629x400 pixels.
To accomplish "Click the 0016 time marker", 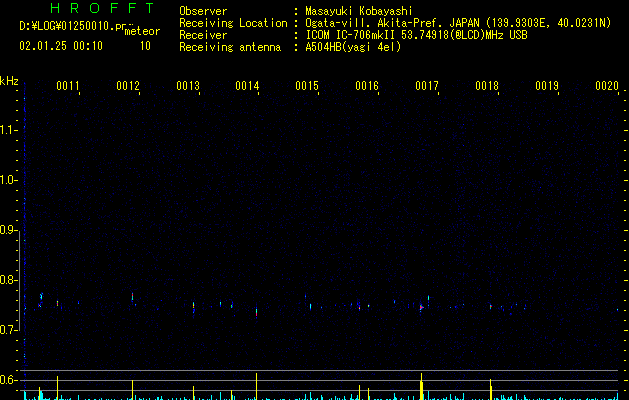I will click(367, 86).
